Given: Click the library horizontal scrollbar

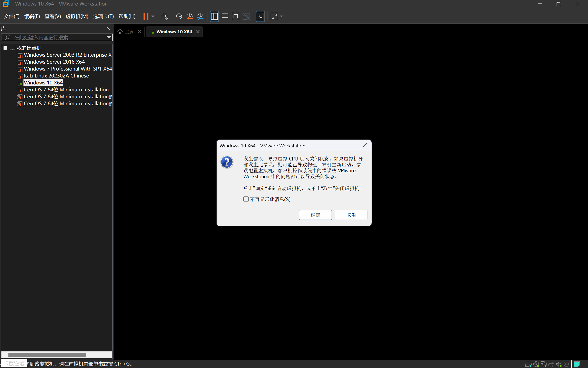Looking at the screenshot, I should pos(47,355).
